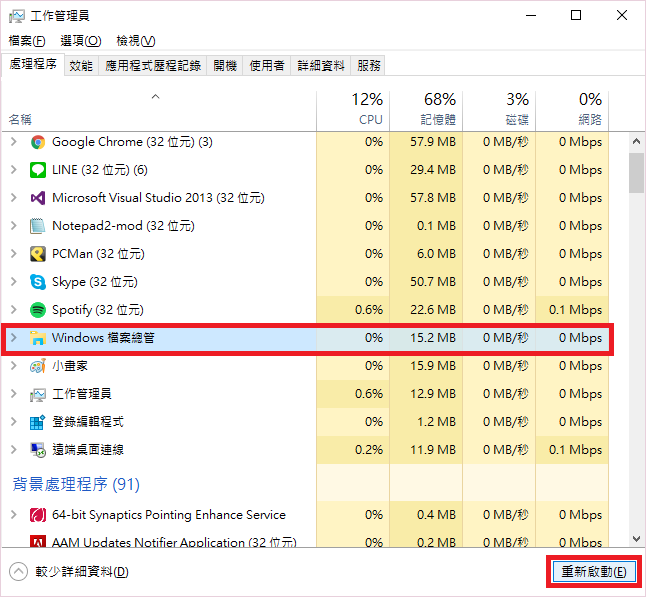Select the Spotify icon in process list
This screenshot has width=646, height=597.
[38, 310]
